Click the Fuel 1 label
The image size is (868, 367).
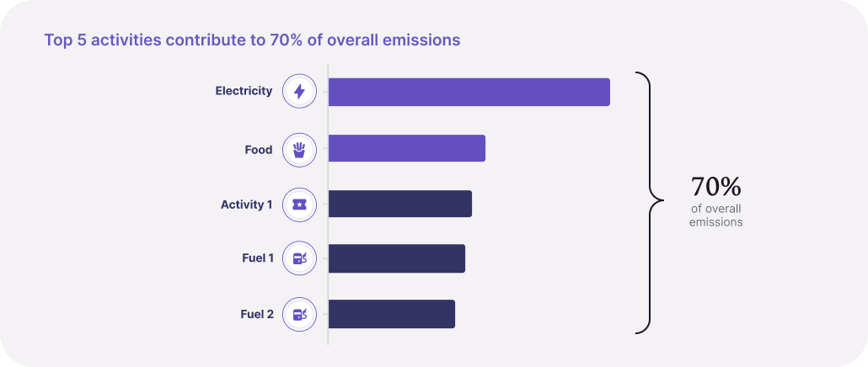(257, 258)
